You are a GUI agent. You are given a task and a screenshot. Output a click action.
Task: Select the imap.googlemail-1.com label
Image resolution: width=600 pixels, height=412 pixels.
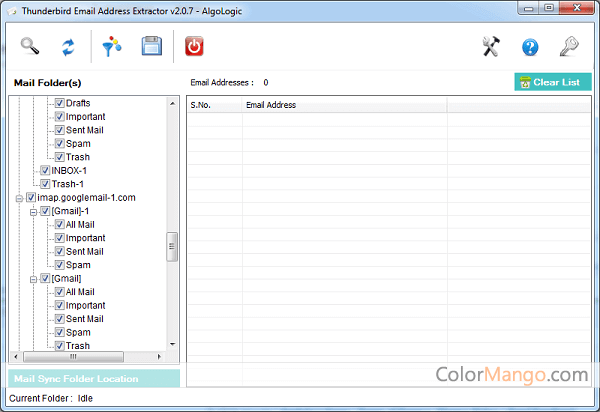pyautogui.click(x=86, y=197)
